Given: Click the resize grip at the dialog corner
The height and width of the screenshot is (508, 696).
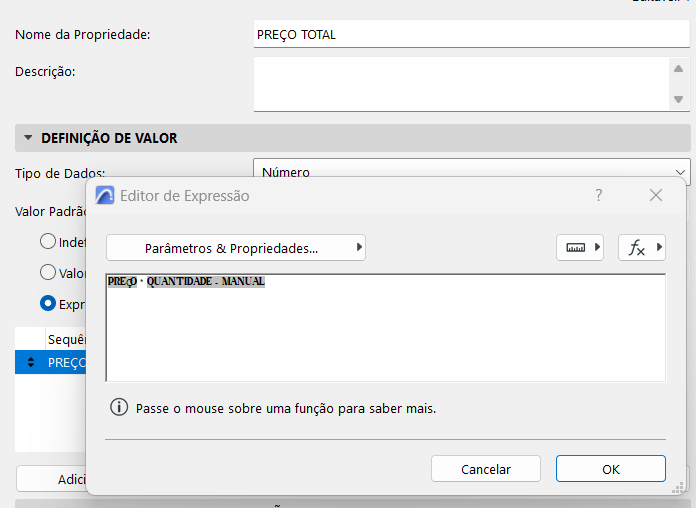Looking at the screenshot, I should (x=677, y=488).
